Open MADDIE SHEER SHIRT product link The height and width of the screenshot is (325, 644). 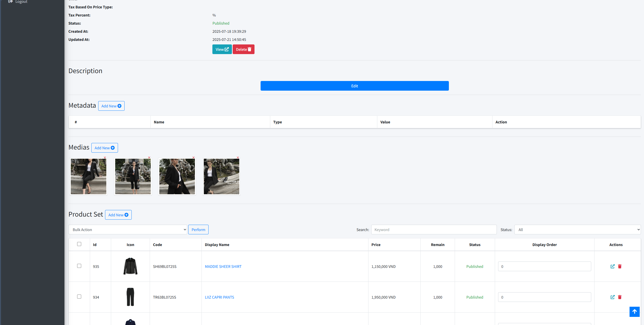pos(223,266)
